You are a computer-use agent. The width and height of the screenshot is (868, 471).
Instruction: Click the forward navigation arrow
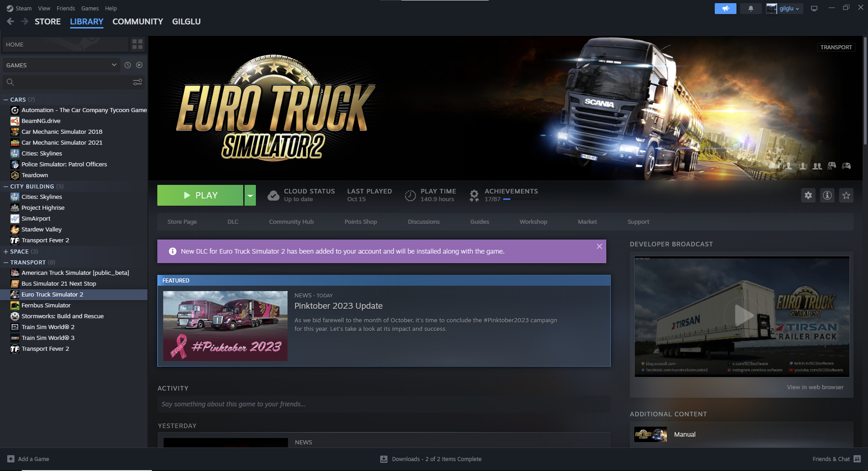[x=25, y=21]
